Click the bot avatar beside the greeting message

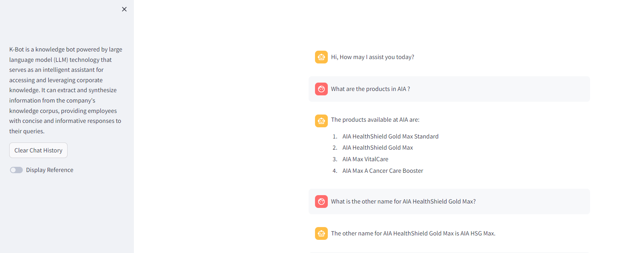click(x=321, y=57)
